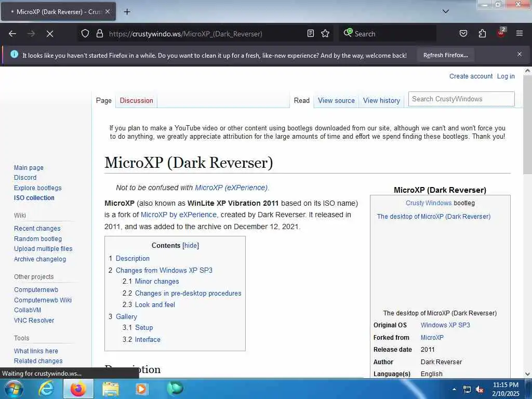Viewport: 532px width, 399px height.
Task: Launch Internet Explorer from taskbar
Action: tap(46, 389)
